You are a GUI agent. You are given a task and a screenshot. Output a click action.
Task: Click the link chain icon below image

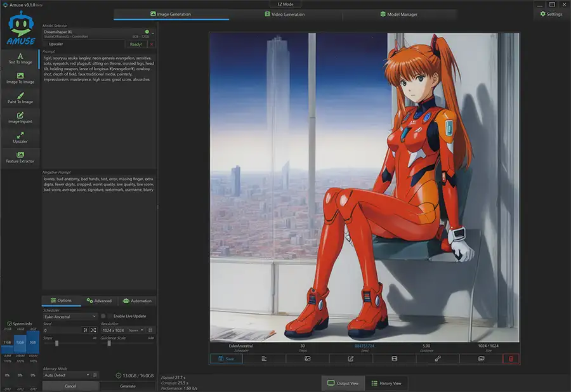(x=438, y=358)
